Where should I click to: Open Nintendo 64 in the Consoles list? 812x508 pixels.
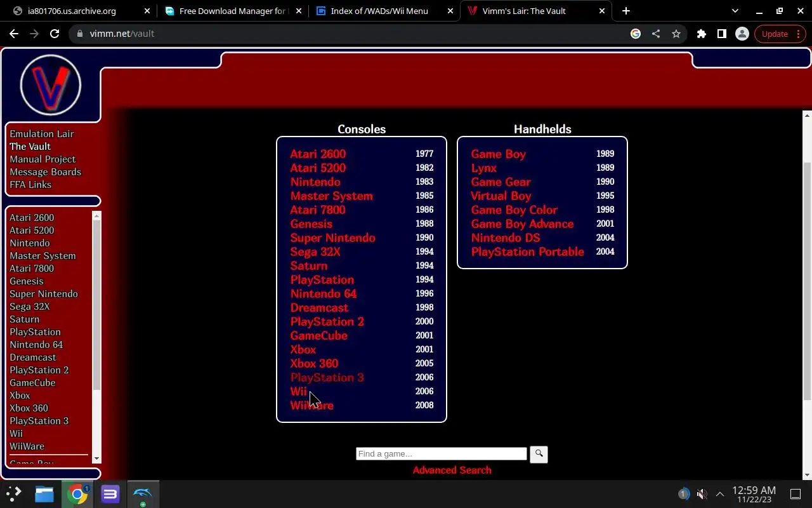[x=324, y=293]
